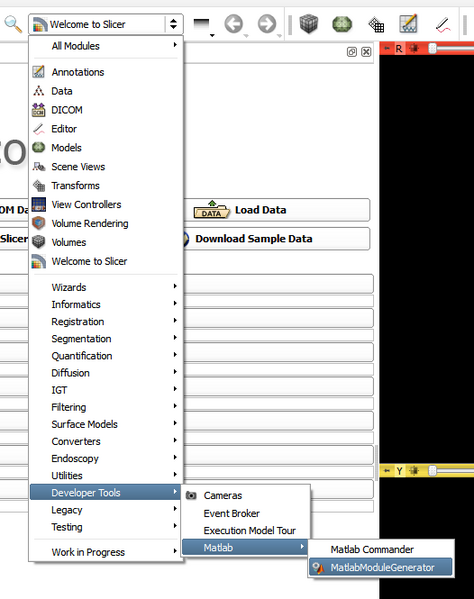Click the highlighted Developer Tools category
The height and width of the screenshot is (599, 474).
pyautogui.click(x=106, y=492)
